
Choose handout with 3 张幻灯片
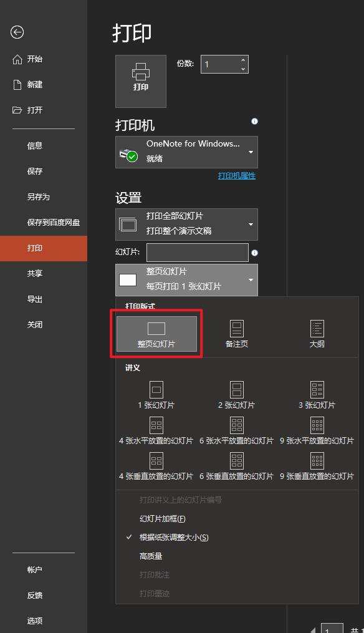click(317, 395)
